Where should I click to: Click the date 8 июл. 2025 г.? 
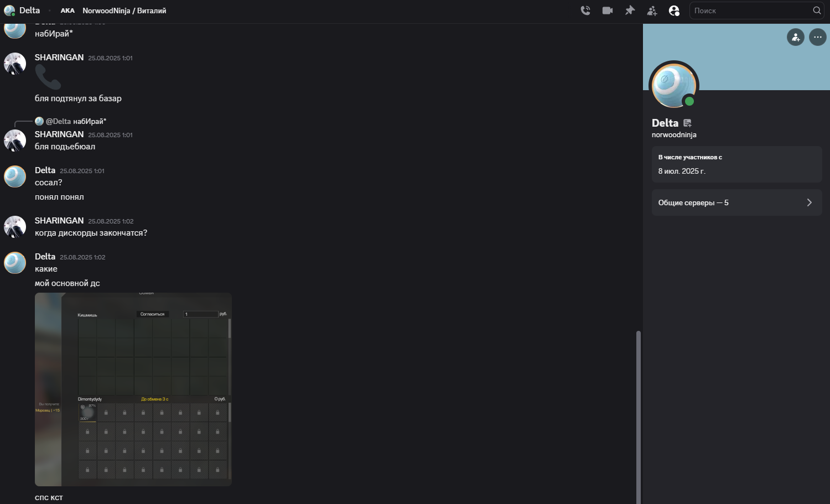coord(682,172)
